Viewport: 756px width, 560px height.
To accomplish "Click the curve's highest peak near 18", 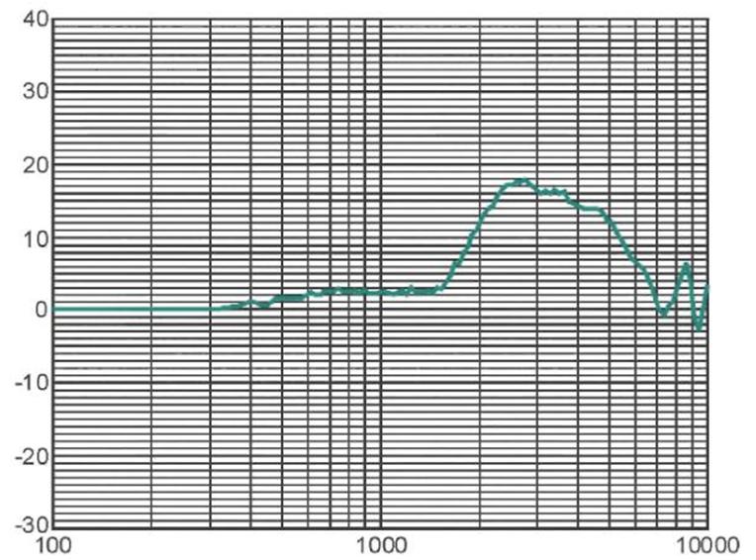I will 520,181.
